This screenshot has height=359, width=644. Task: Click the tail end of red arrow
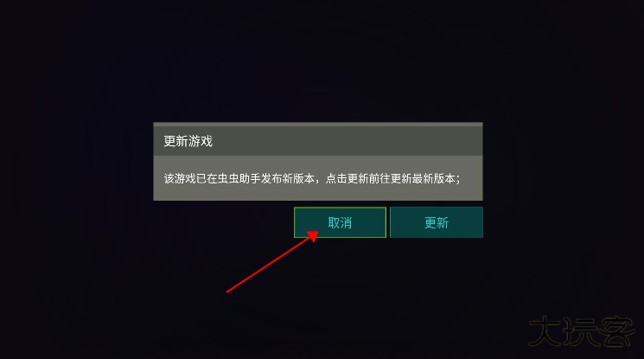228,292
